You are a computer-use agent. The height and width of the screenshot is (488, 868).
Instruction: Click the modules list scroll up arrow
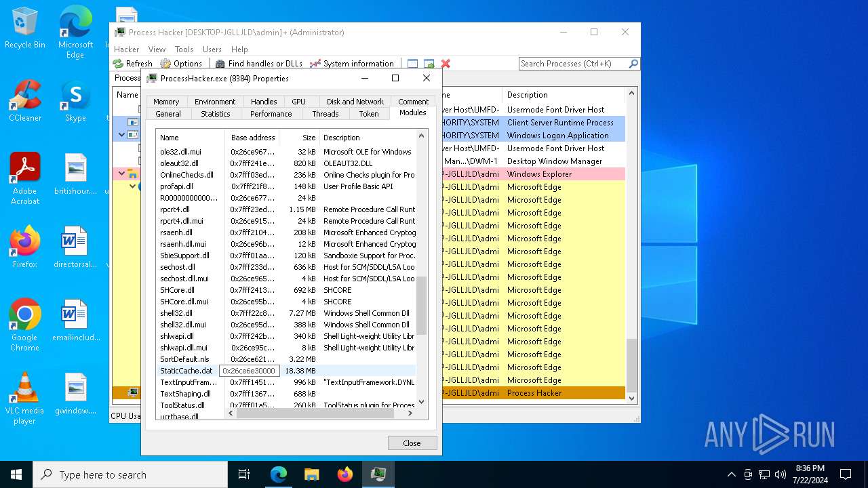pos(422,136)
